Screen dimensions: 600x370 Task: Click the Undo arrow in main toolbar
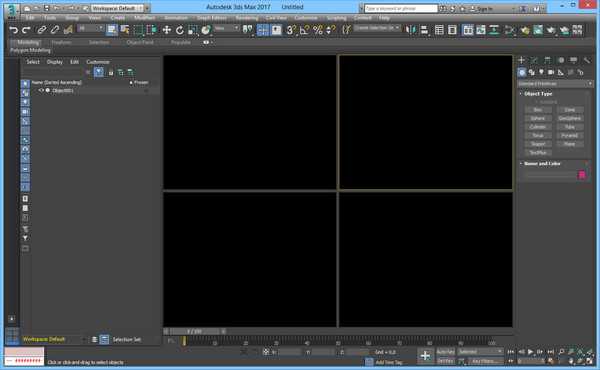pos(13,30)
